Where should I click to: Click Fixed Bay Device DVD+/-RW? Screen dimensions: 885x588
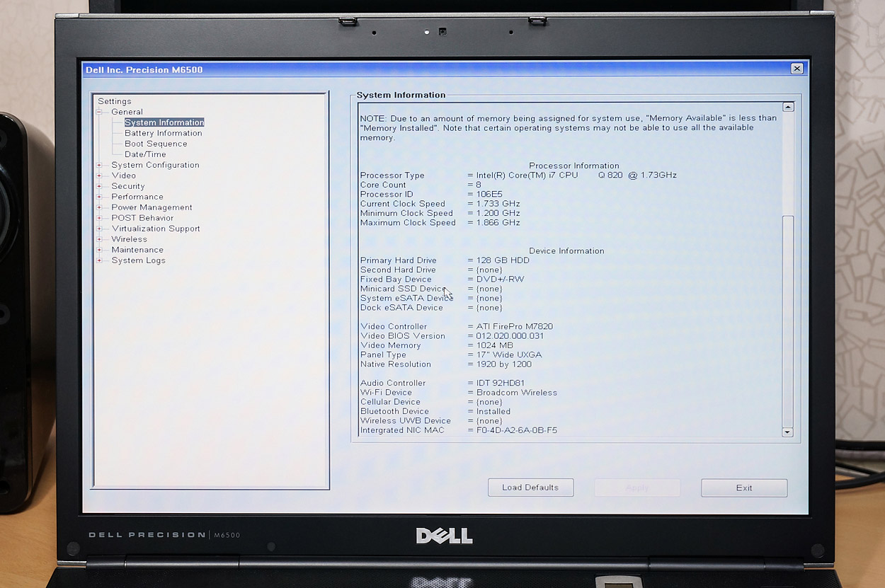442,279
